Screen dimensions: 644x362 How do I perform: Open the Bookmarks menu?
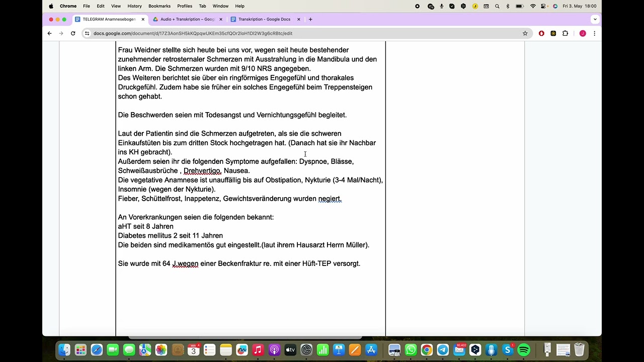point(159,6)
